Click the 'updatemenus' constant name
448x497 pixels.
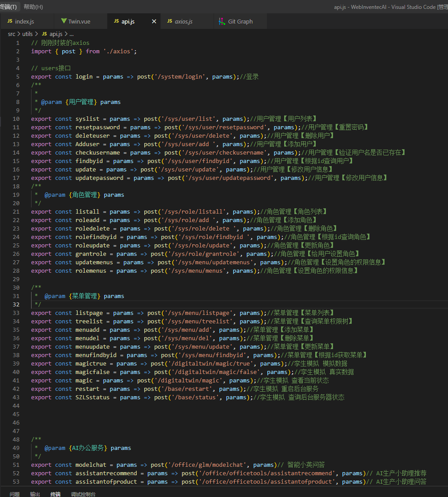pos(94,262)
